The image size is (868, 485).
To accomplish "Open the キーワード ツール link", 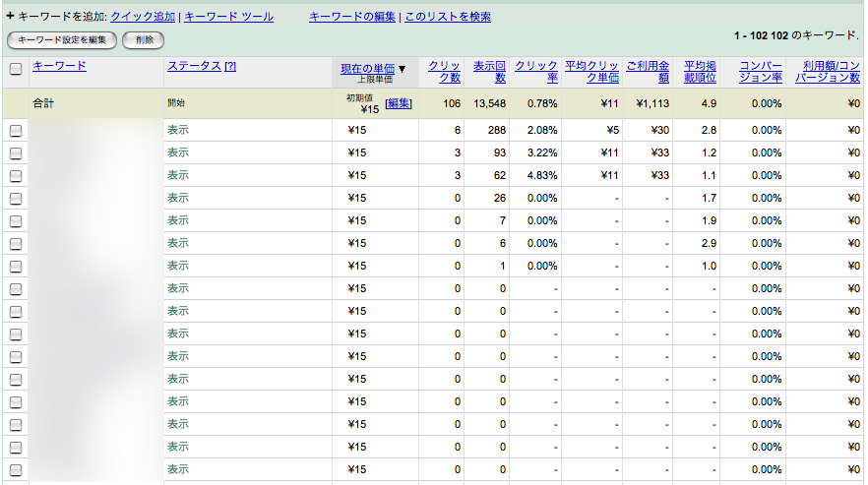I will [x=229, y=17].
